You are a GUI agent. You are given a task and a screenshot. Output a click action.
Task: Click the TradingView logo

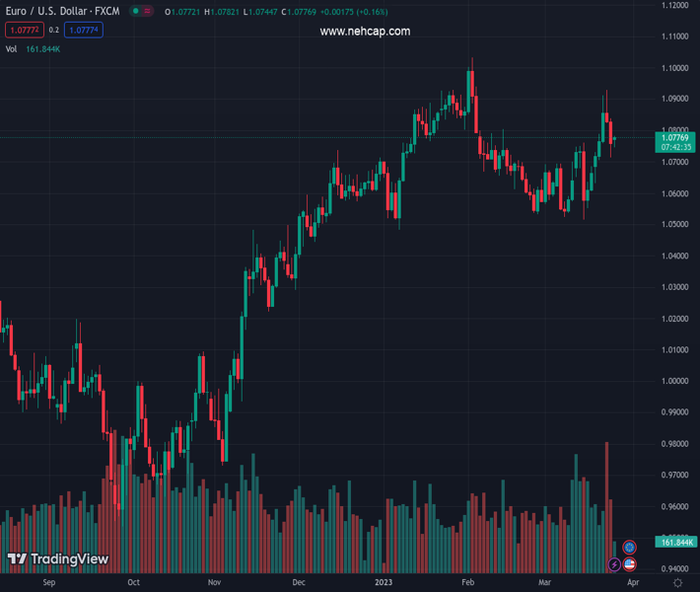[x=57, y=559]
